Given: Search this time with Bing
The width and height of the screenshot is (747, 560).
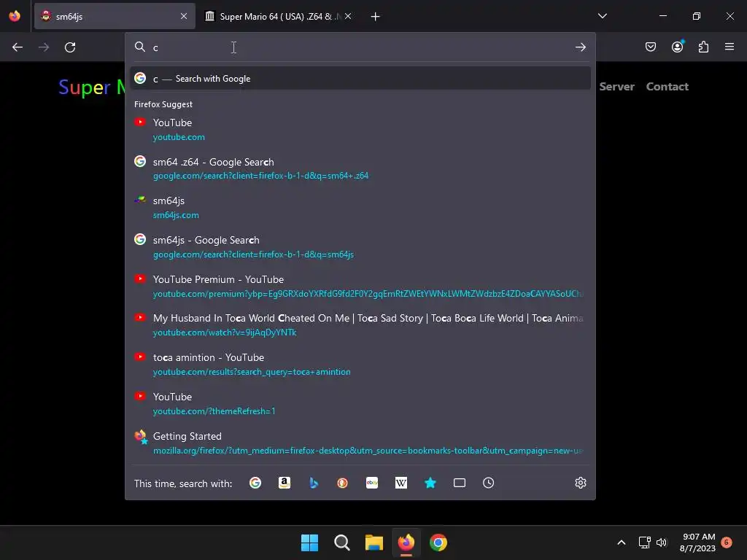Looking at the screenshot, I should (x=314, y=483).
